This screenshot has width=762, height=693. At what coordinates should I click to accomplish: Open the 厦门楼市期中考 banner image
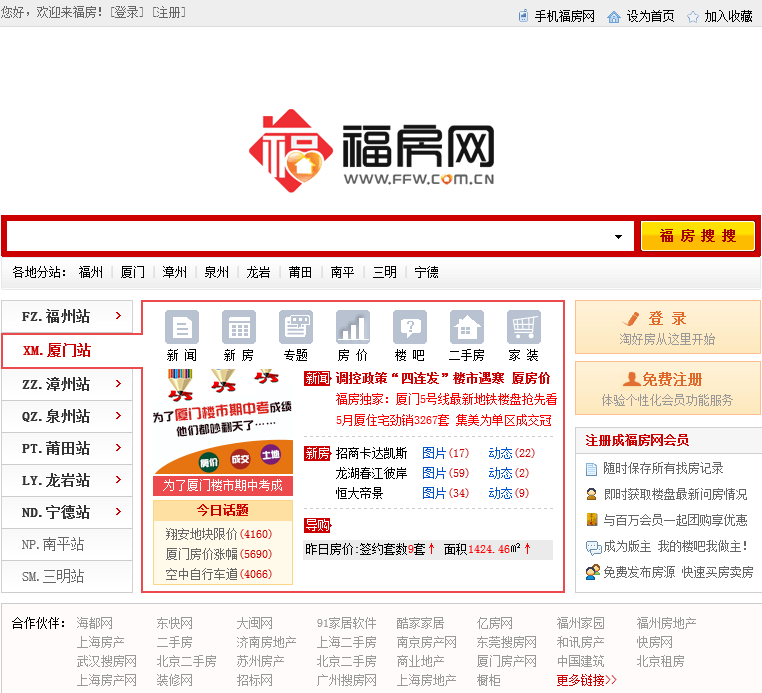(x=223, y=422)
